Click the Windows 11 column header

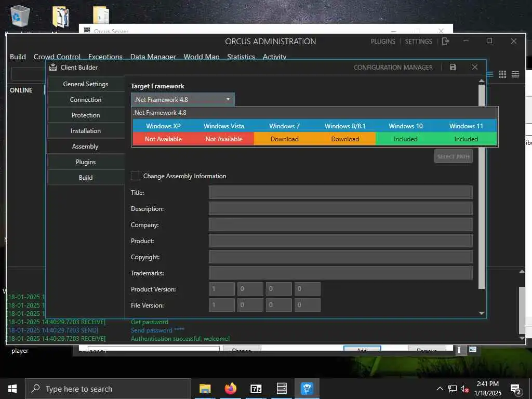pyautogui.click(x=466, y=126)
